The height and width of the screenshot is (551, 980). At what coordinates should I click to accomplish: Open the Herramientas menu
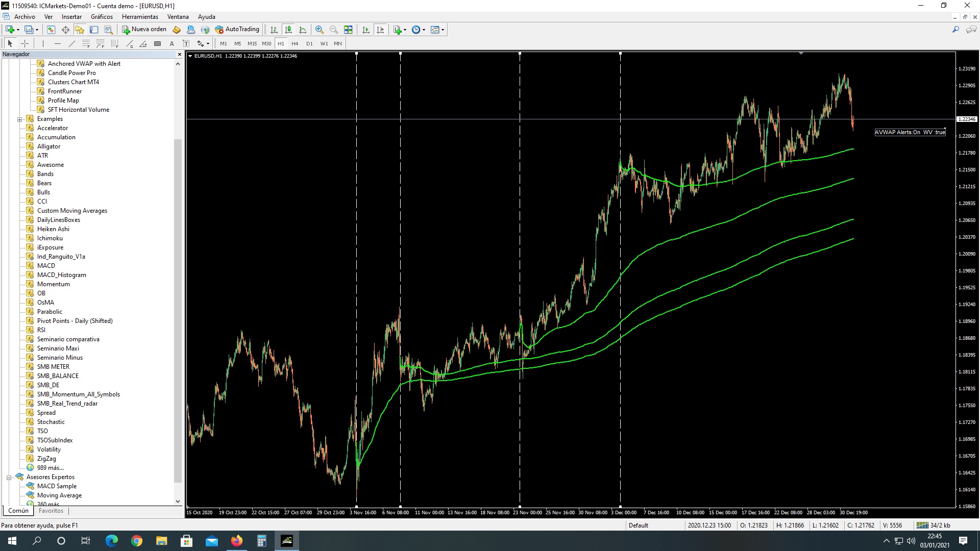pos(140,17)
